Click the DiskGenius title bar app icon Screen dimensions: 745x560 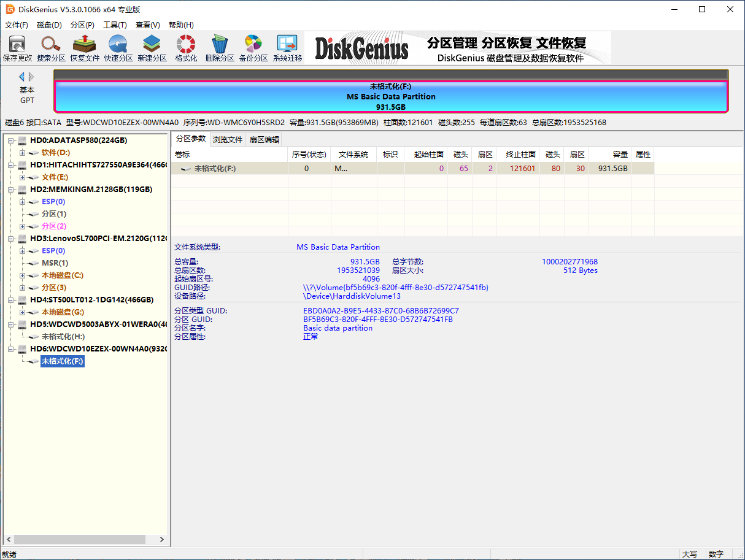click(x=10, y=9)
